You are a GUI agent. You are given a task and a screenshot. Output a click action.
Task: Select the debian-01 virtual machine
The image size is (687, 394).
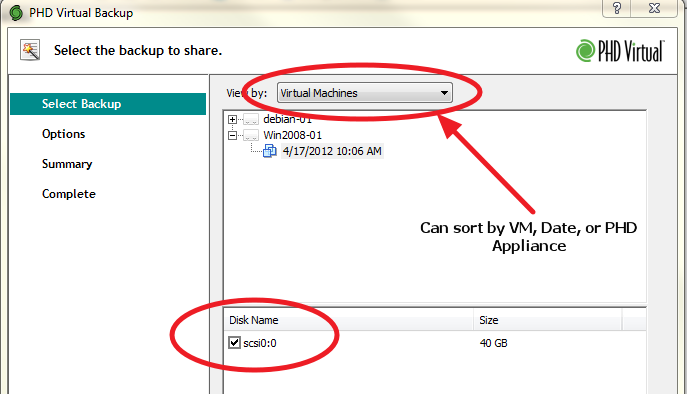click(x=287, y=119)
